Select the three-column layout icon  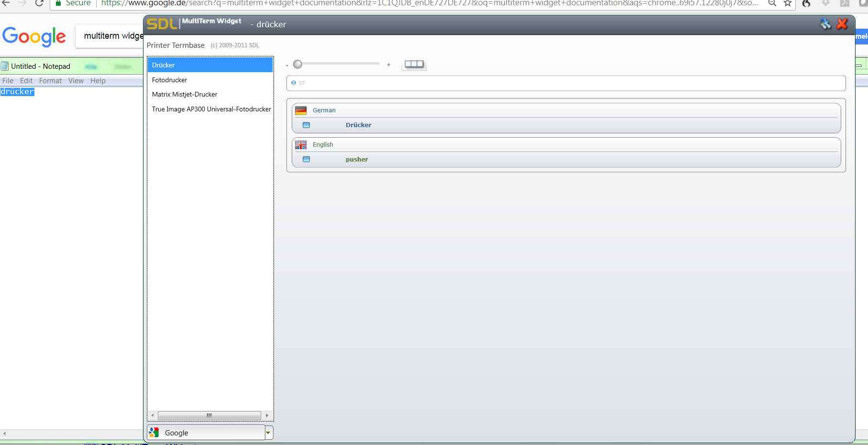pos(413,64)
